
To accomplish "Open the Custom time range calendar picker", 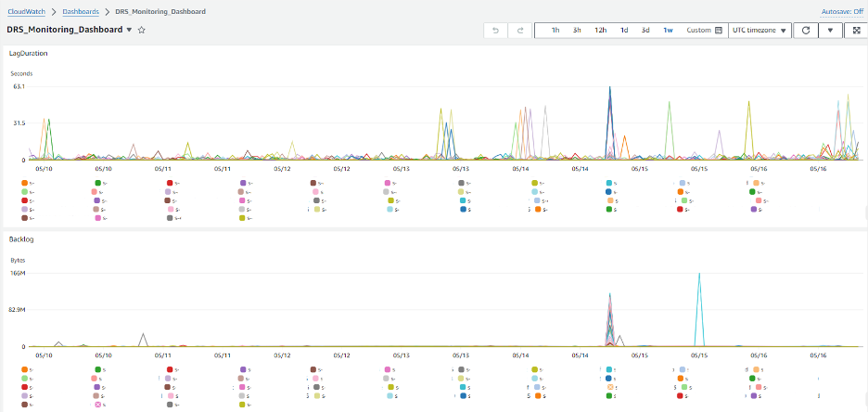I will tap(704, 31).
